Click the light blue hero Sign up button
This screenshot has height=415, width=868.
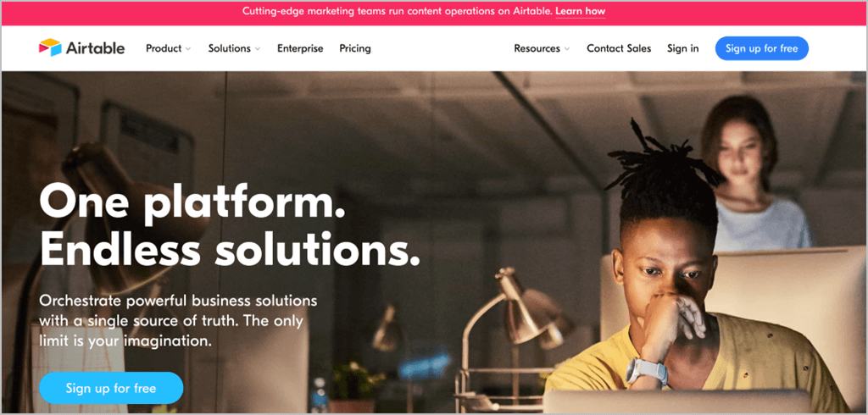111,388
